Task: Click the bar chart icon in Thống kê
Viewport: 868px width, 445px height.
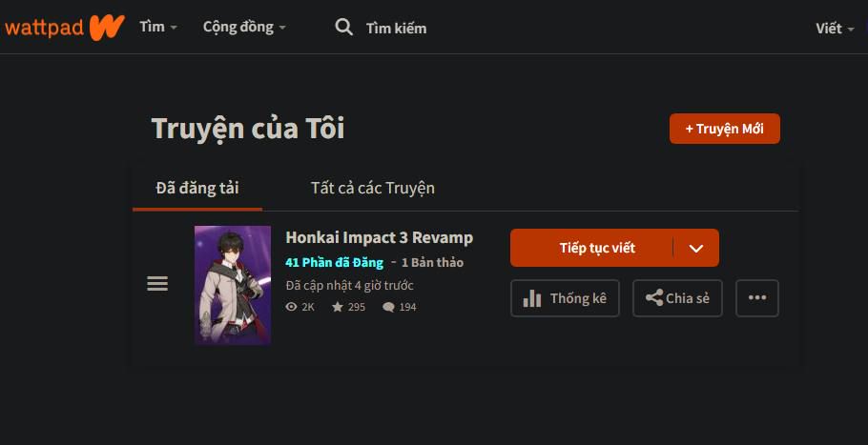Action: pos(532,298)
